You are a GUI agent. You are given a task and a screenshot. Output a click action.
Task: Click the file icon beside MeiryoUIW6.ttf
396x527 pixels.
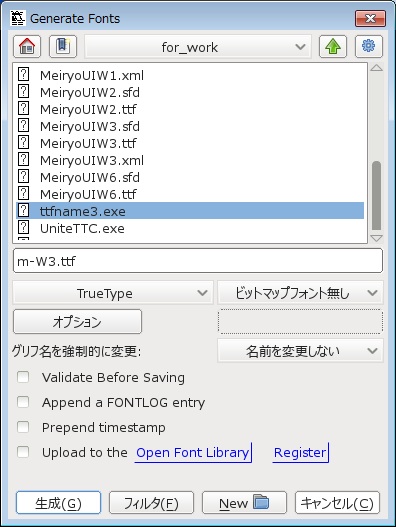23,193
